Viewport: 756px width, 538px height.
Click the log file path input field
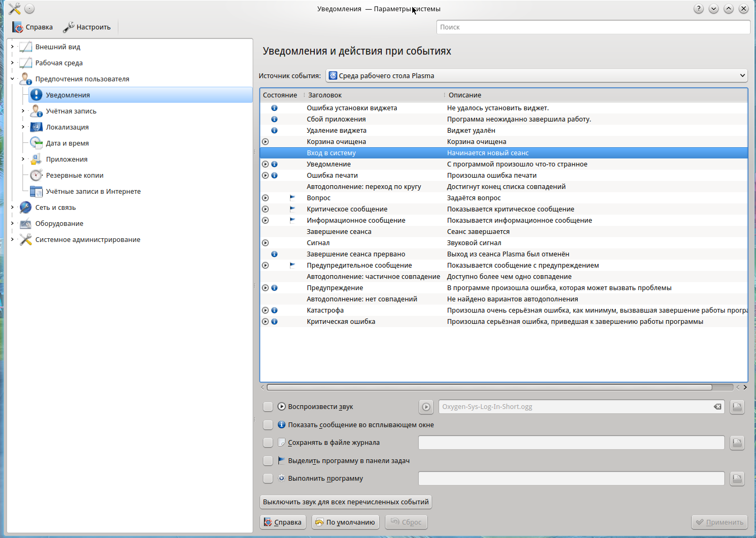[x=571, y=443]
